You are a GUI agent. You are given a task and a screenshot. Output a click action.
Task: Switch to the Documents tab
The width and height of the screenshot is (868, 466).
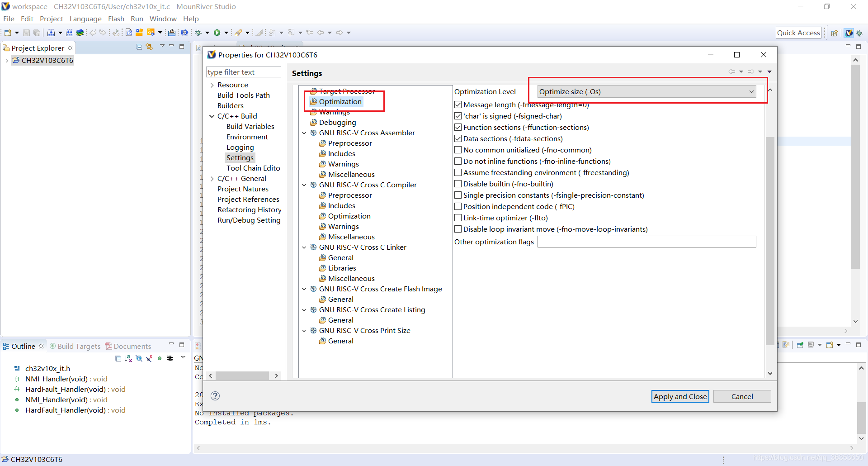(128, 346)
